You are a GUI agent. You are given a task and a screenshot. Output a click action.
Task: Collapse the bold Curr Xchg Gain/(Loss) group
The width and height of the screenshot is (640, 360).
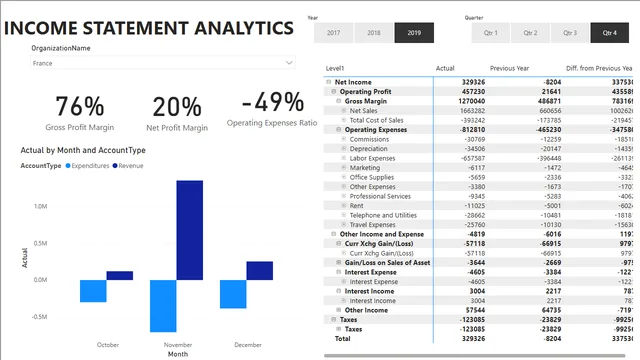pyautogui.click(x=338, y=243)
